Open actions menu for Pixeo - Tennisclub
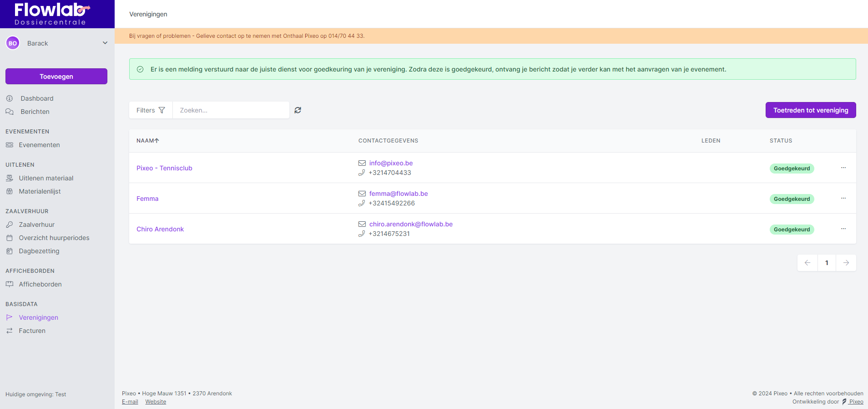The width and height of the screenshot is (868, 409). tap(843, 168)
